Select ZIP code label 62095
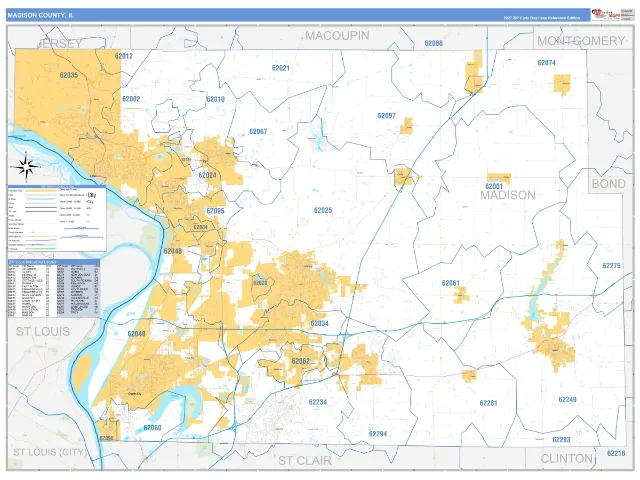 (x=215, y=211)
